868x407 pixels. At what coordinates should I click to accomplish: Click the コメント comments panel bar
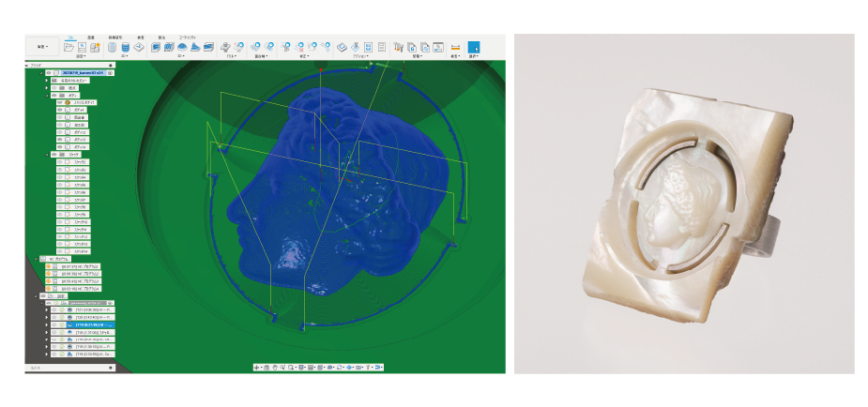tap(70, 368)
